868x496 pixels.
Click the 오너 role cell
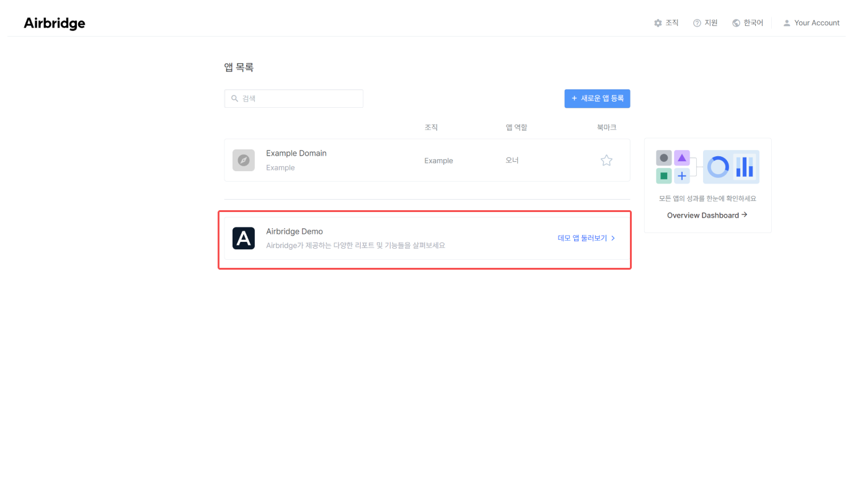click(x=512, y=161)
